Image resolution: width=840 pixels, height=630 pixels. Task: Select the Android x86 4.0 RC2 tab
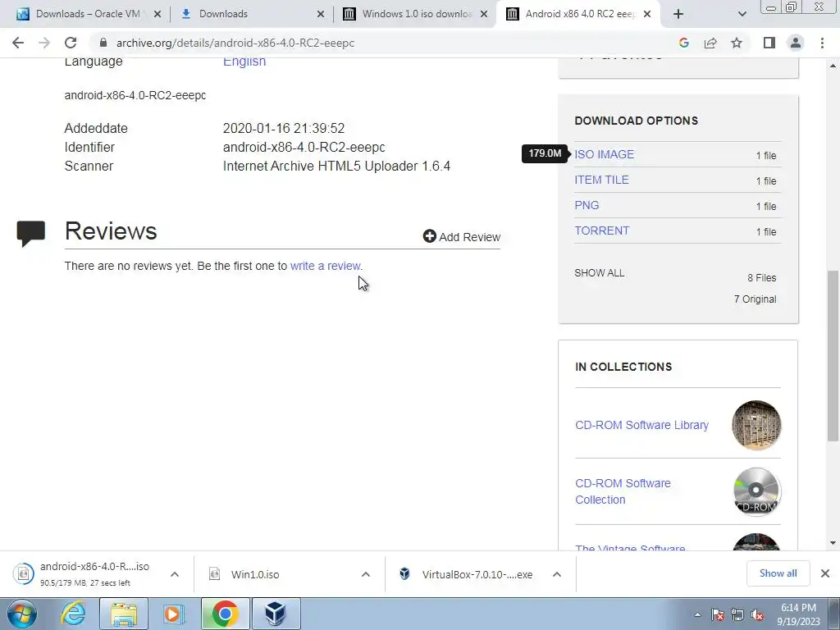[x=580, y=14]
